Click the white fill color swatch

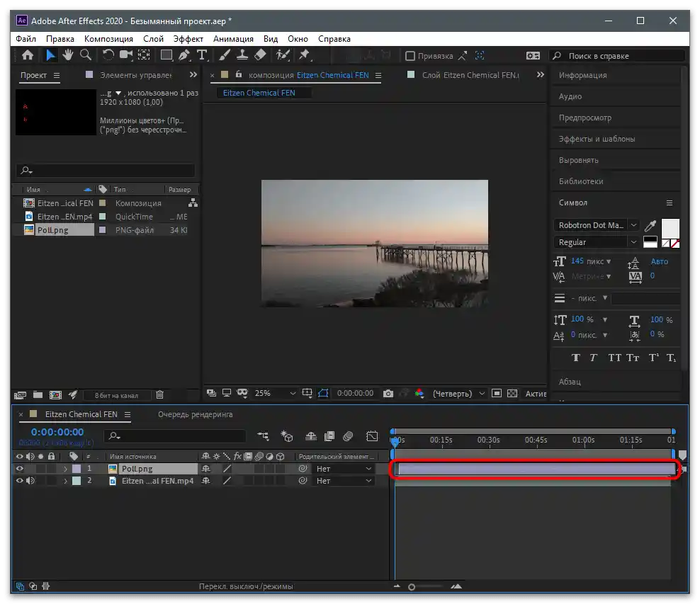(670, 228)
